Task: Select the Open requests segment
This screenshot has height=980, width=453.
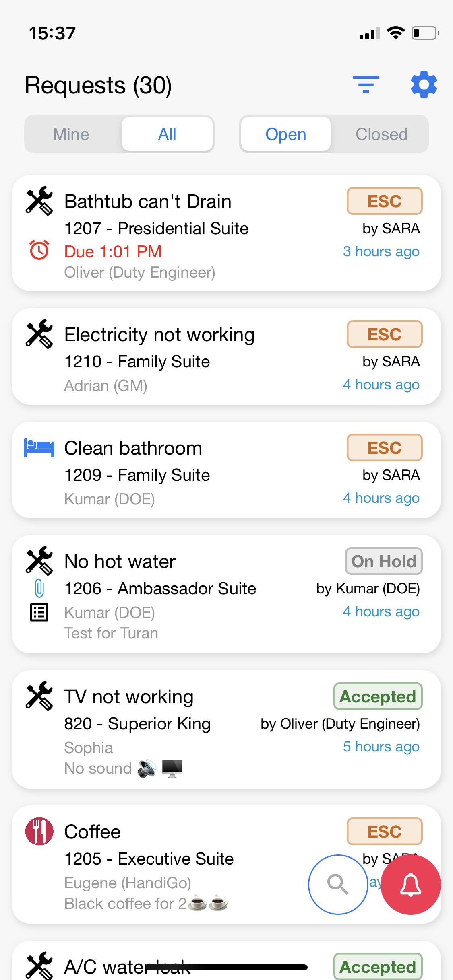Action: click(285, 134)
